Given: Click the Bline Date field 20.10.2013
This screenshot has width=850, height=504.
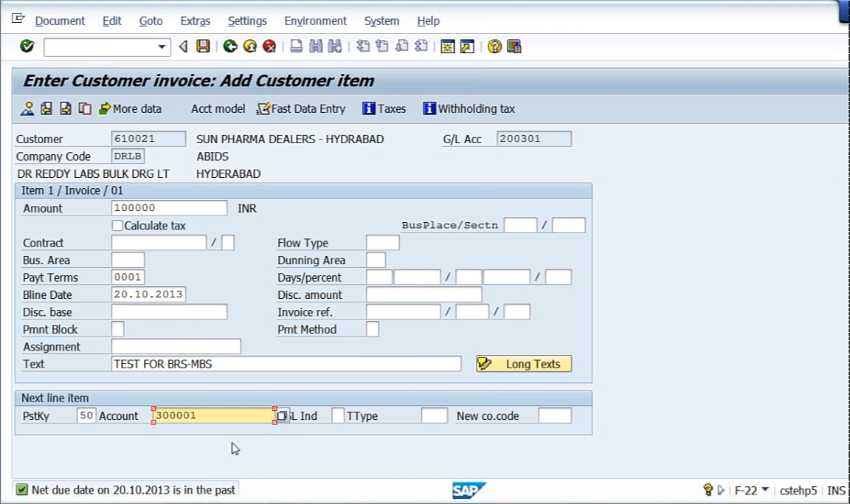Looking at the screenshot, I should coord(148,294).
